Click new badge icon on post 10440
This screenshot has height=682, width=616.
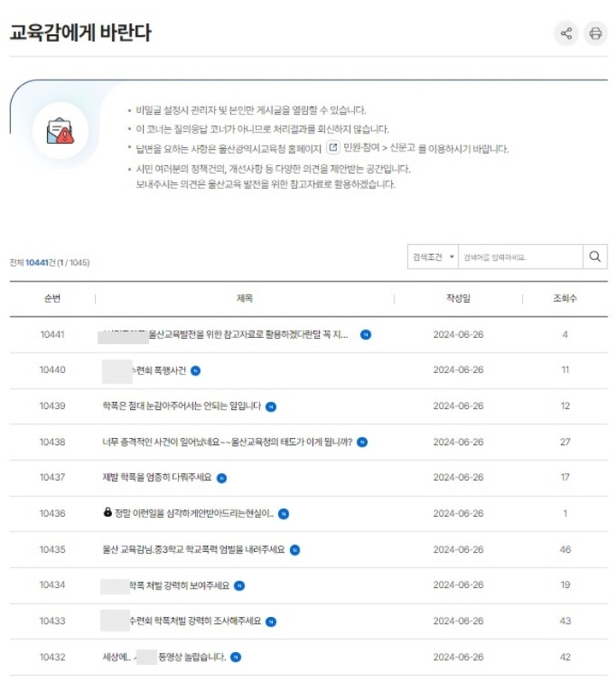[x=196, y=371]
